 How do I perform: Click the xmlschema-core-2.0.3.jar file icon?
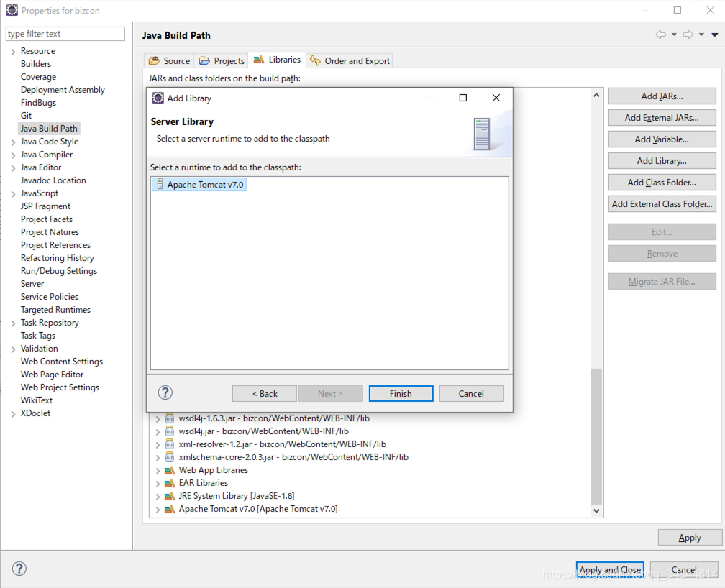click(x=170, y=457)
